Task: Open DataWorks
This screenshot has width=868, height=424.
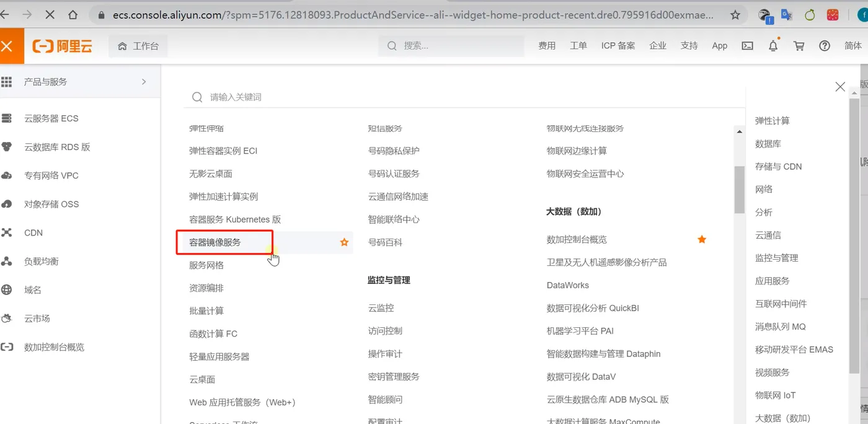Action: coord(568,285)
